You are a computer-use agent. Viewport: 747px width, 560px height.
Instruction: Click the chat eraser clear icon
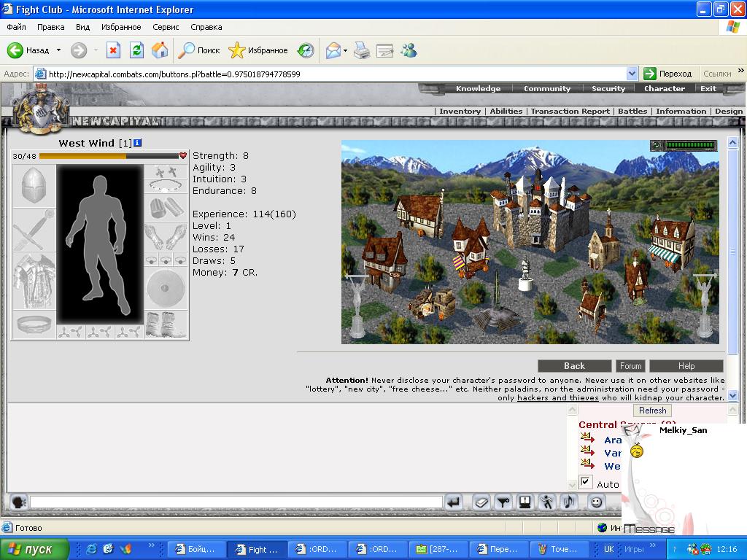click(x=481, y=502)
